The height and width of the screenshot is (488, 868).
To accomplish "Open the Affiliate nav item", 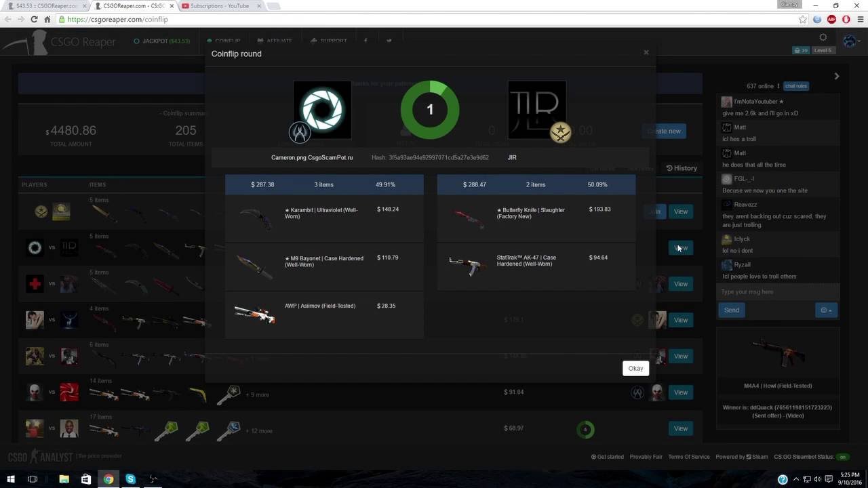I will pyautogui.click(x=275, y=41).
